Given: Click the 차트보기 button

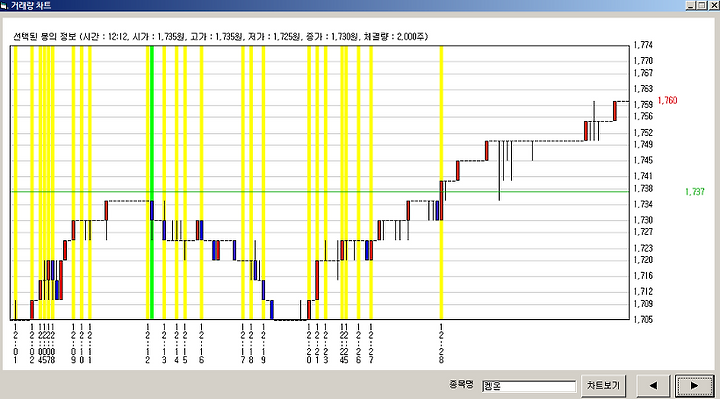Looking at the screenshot, I should click(x=603, y=386).
